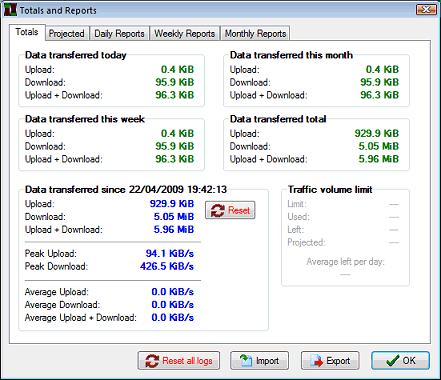Click the Reset button beside the since-date stats
Image resolution: width=441 pixels, height=380 pixels.
[230, 210]
